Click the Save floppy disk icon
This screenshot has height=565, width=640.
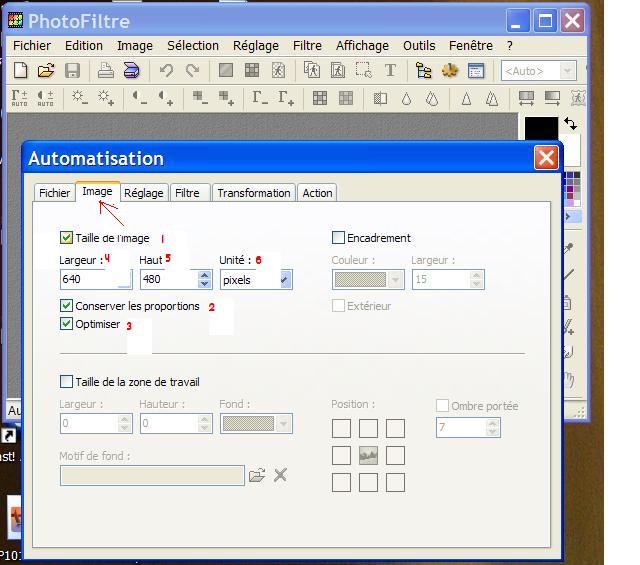[x=72, y=71]
